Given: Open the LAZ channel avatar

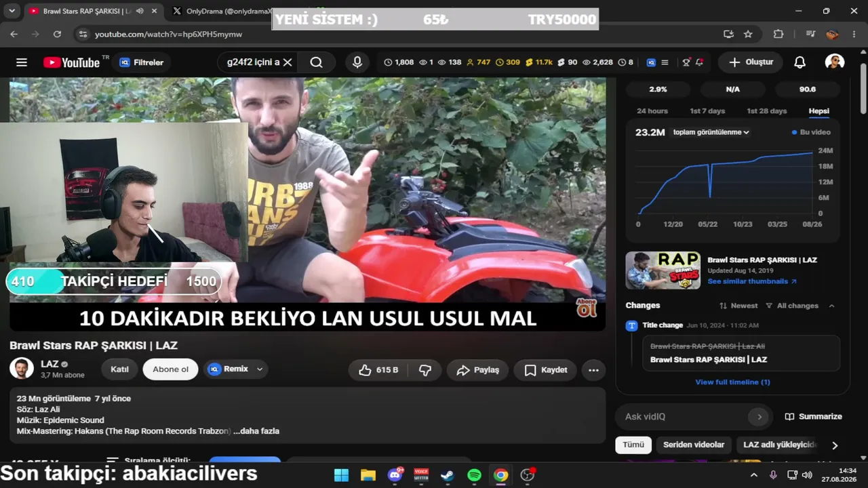Looking at the screenshot, I should coord(22,369).
